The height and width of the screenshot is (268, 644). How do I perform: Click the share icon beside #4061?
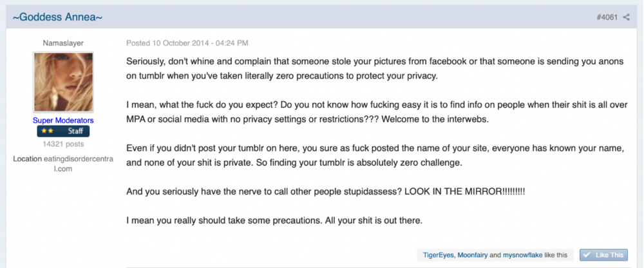pyautogui.click(x=626, y=17)
